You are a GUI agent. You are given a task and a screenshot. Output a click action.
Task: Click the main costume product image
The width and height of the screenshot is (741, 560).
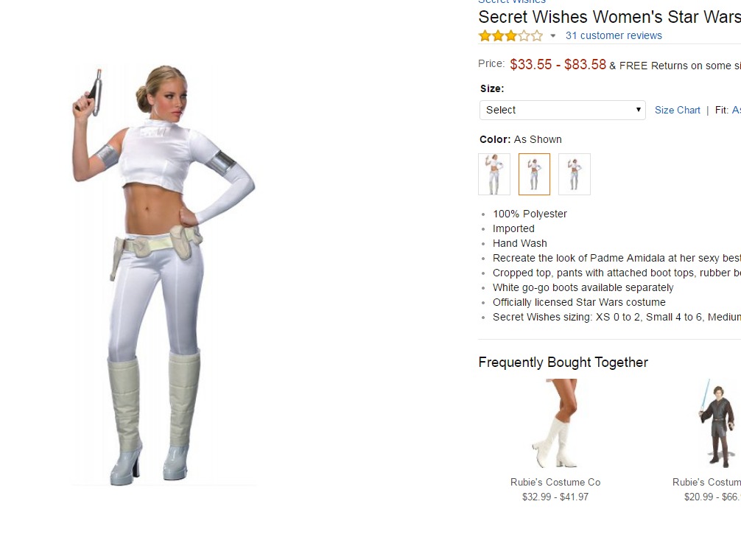click(x=164, y=275)
